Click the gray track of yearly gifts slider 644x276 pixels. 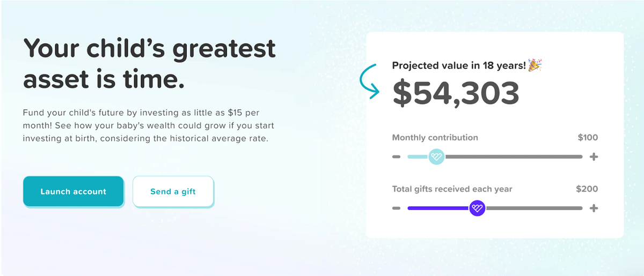coord(533,208)
